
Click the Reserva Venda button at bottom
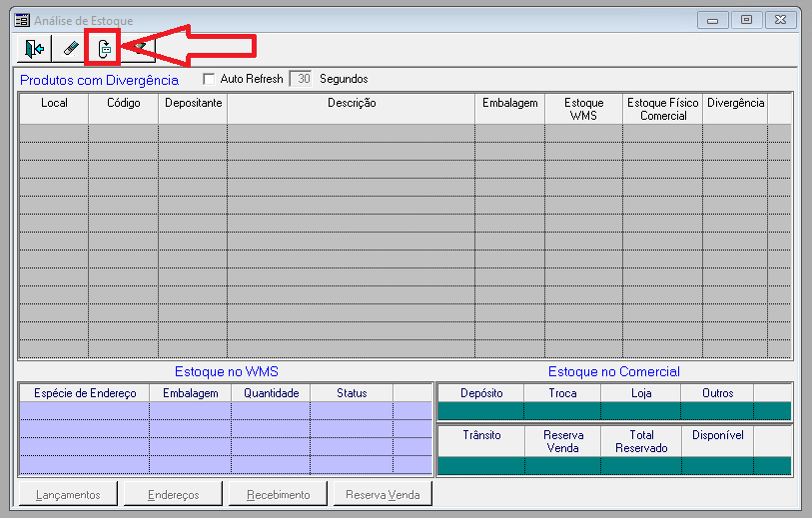point(383,494)
